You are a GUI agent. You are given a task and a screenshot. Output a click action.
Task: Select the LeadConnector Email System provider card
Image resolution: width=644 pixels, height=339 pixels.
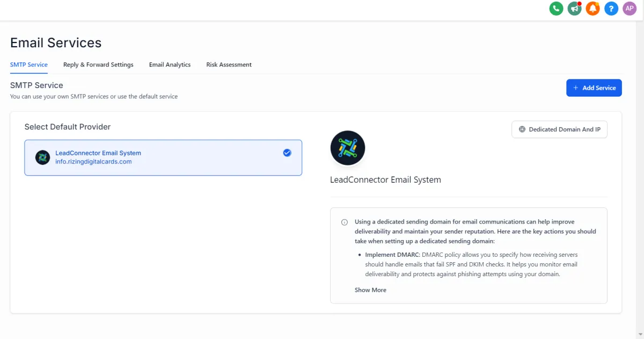(163, 157)
